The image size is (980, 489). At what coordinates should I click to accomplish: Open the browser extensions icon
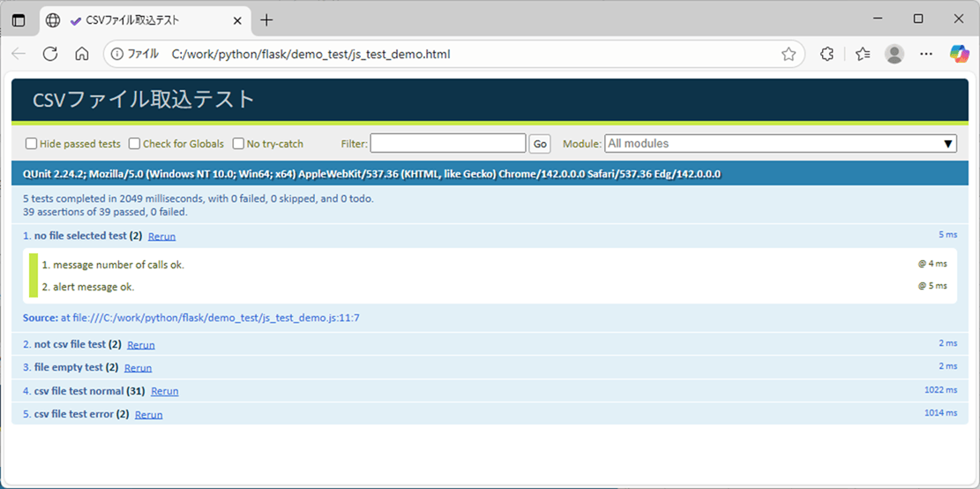(x=827, y=54)
